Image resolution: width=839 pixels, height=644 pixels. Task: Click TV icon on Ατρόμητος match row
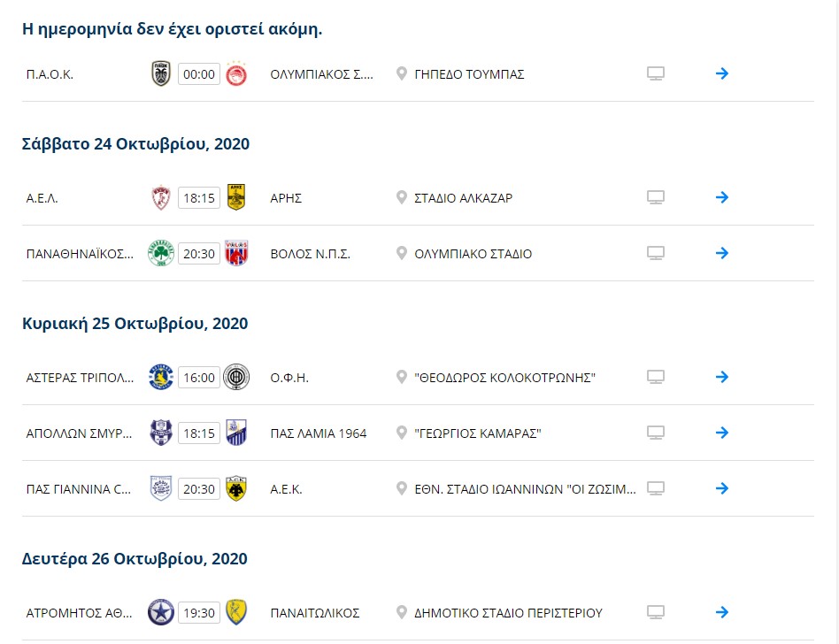tap(656, 612)
